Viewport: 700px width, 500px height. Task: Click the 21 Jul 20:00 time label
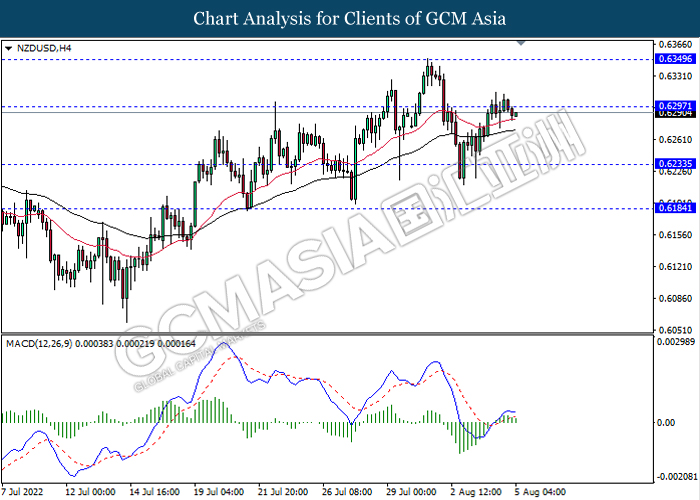[x=283, y=492]
